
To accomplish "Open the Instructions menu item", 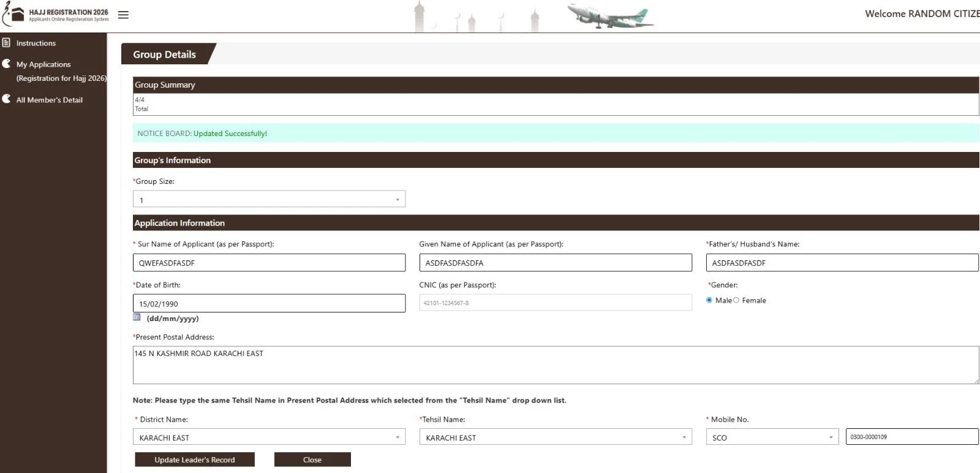I will (36, 43).
